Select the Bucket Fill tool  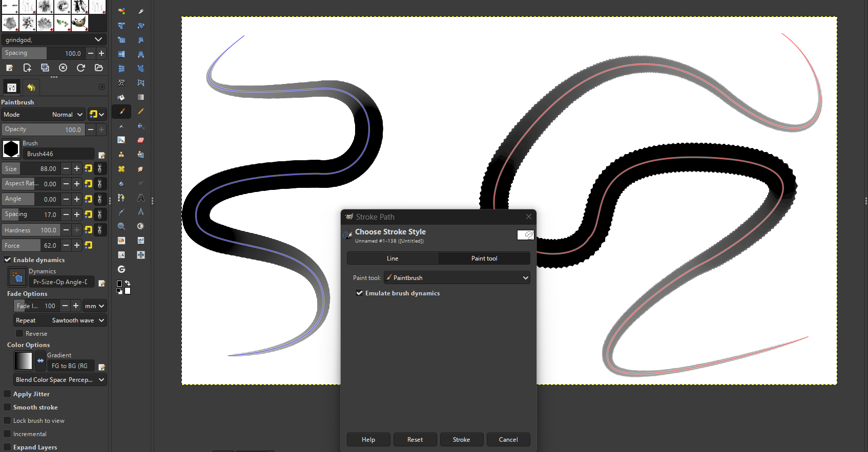(x=121, y=97)
